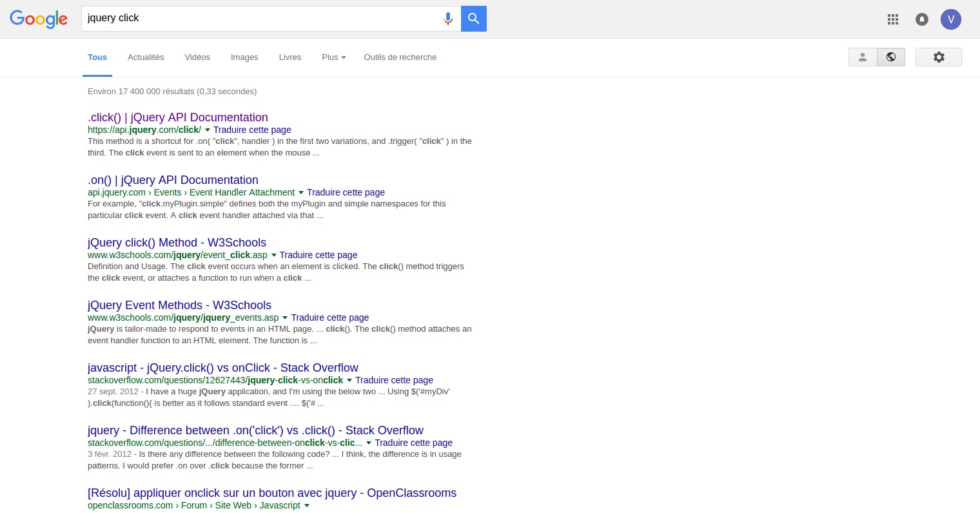This screenshot has height=513, width=980.
Task: Click in the search box 'jquery click'
Action: [261, 19]
